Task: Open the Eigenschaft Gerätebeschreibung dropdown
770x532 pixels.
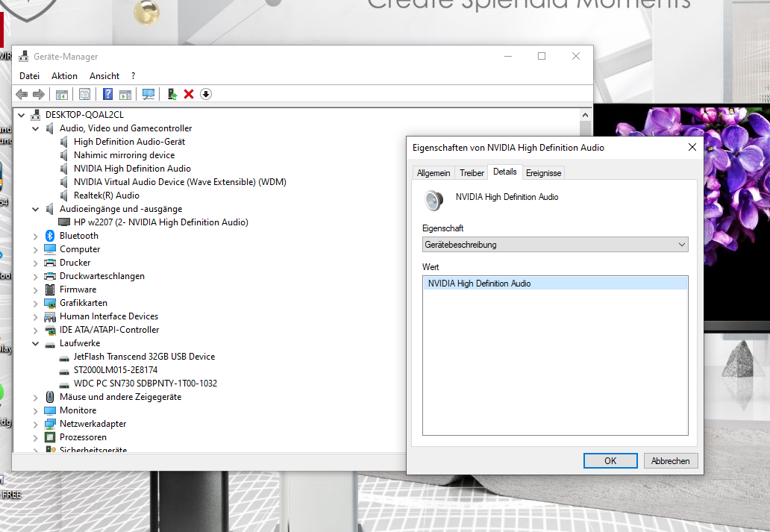Action: pos(555,245)
